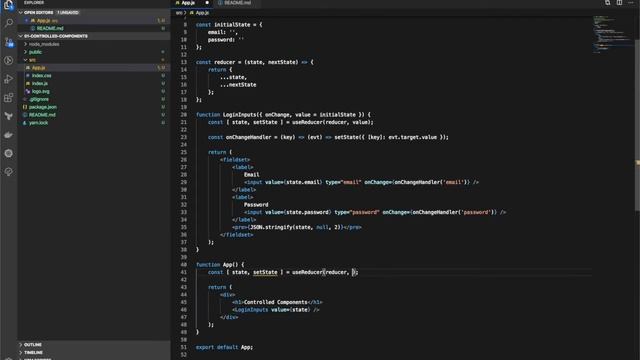Click line number 40 in the gutter
640x360 pixels.
click(x=183, y=265)
